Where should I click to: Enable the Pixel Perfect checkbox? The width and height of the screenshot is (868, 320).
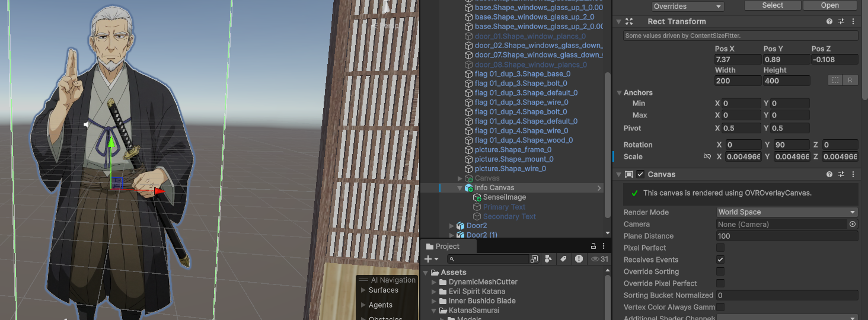coord(720,248)
